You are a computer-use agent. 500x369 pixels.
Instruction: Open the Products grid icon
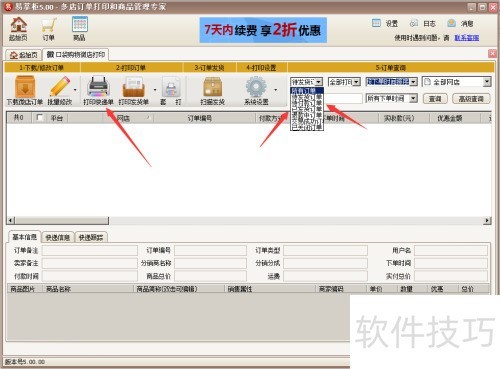pyautogui.click(x=80, y=25)
